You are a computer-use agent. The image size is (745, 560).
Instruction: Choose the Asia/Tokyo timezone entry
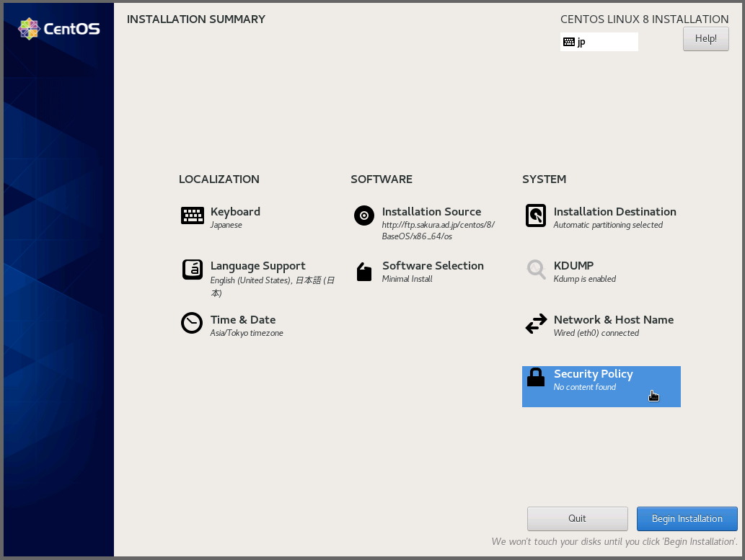[x=247, y=333]
